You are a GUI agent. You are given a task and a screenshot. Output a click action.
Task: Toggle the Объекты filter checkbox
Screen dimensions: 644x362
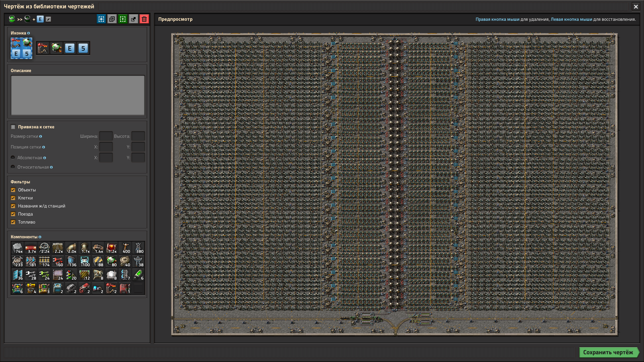click(x=13, y=190)
